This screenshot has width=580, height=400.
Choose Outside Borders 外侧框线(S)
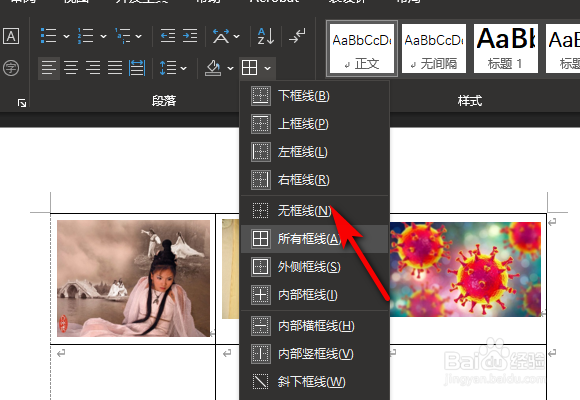pos(314,267)
